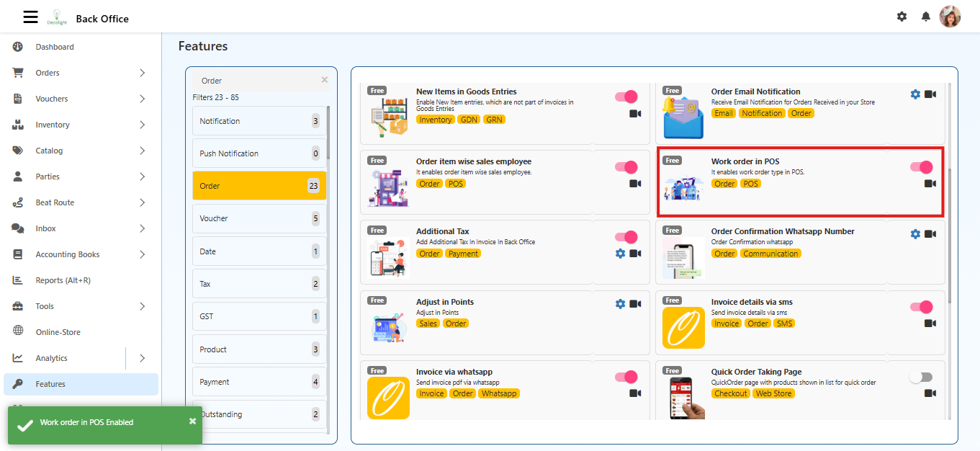Click the user profile avatar

pos(950,17)
